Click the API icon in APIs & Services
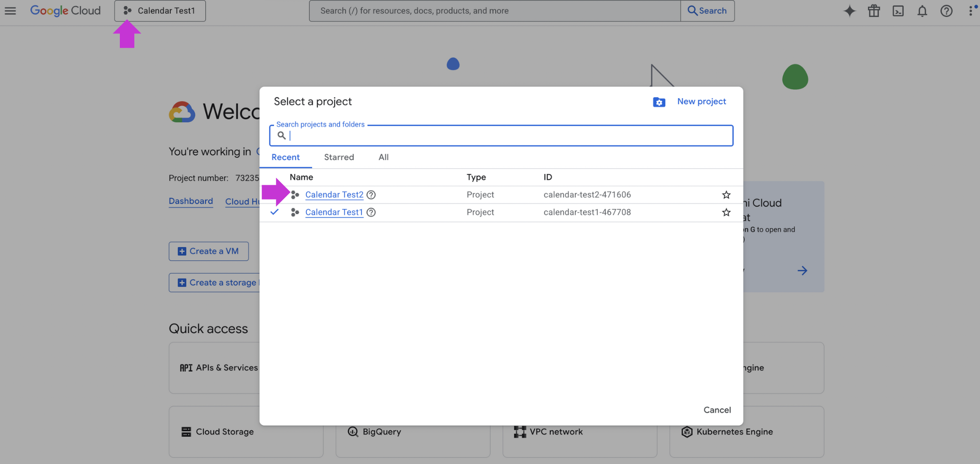 coord(186,368)
